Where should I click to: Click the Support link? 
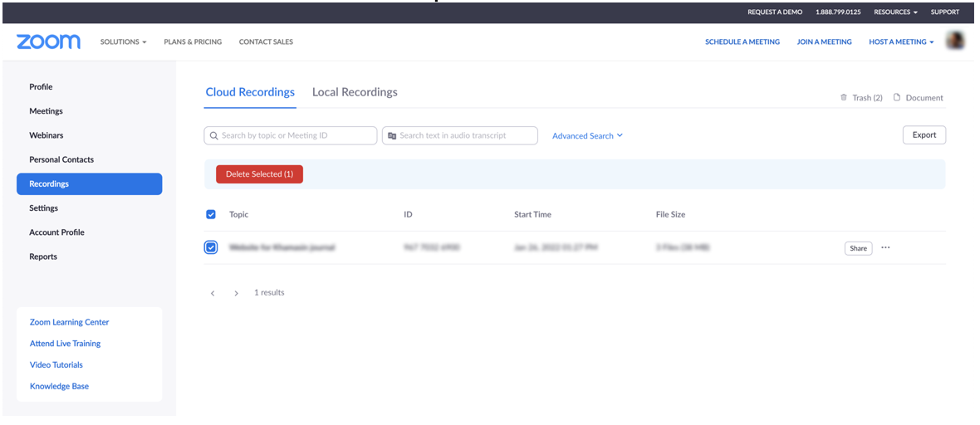pos(945,12)
